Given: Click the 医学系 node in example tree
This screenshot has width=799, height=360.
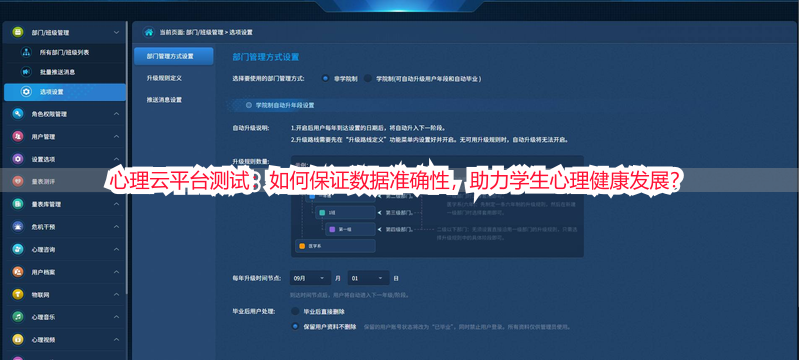Looking at the screenshot, I should pos(335,246).
